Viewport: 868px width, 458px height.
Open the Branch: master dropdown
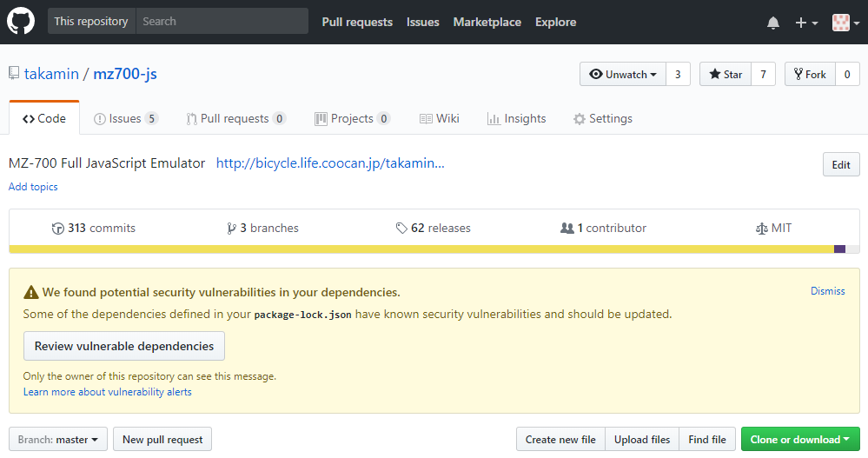(x=57, y=439)
